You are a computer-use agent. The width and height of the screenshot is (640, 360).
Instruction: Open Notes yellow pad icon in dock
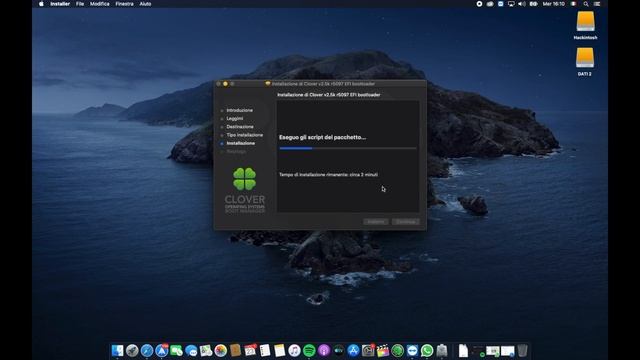pos(280,351)
